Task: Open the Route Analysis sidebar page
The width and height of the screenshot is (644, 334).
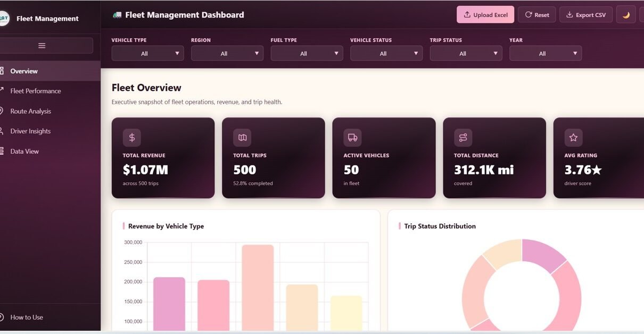Action: click(x=31, y=111)
